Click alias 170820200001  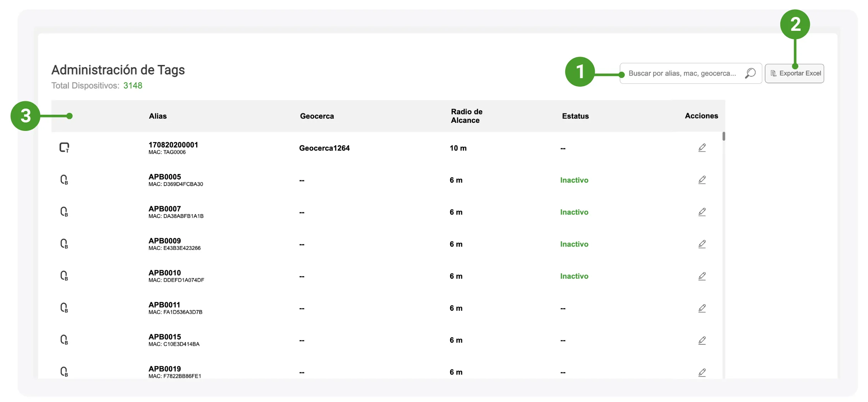(x=173, y=145)
